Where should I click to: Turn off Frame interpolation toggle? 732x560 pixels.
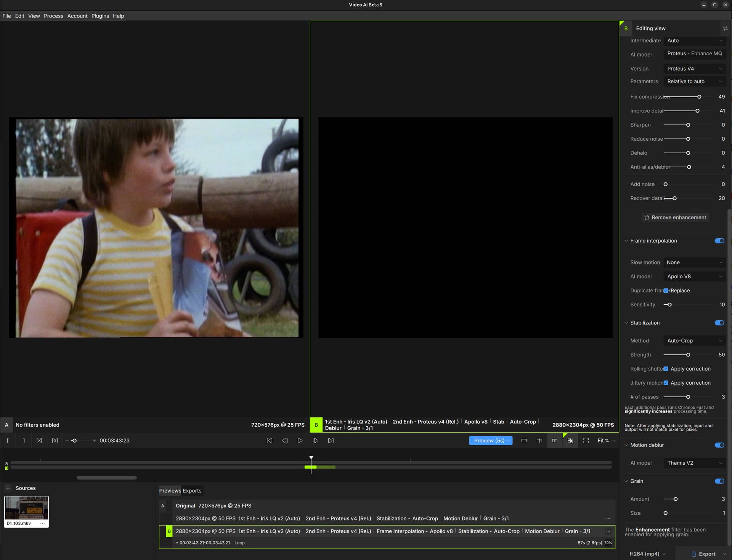pos(719,241)
